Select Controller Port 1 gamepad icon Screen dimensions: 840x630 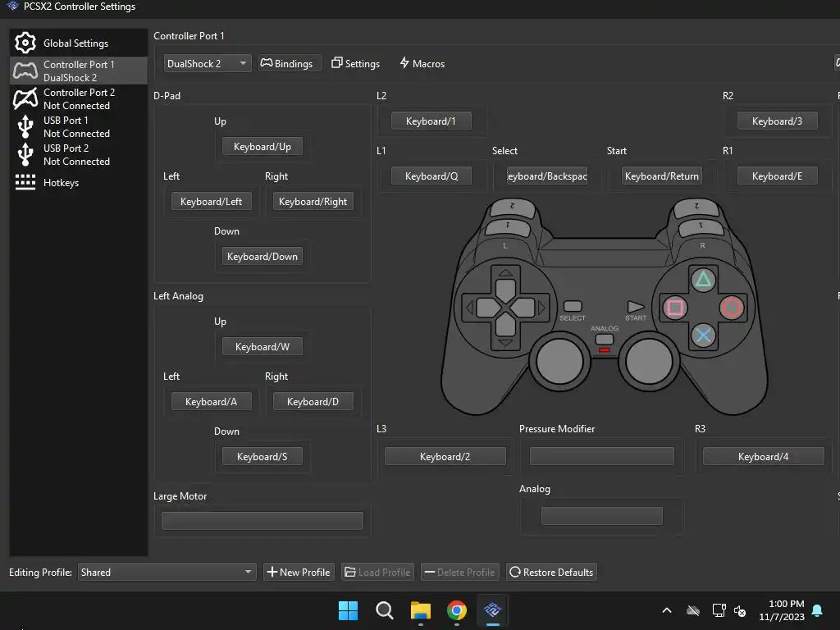click(x=25, y=71)
